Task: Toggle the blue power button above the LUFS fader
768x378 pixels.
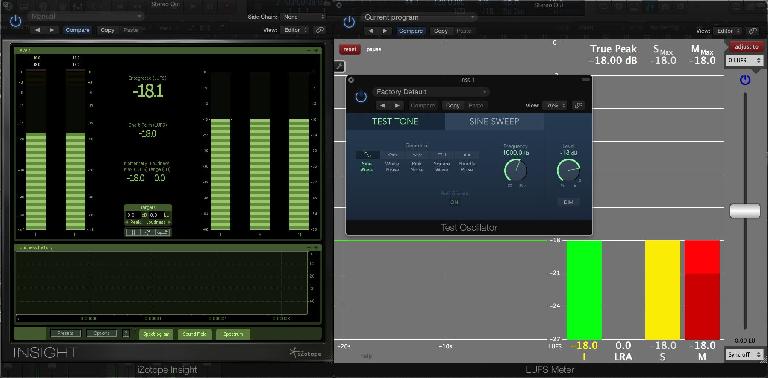Action: 745,80
